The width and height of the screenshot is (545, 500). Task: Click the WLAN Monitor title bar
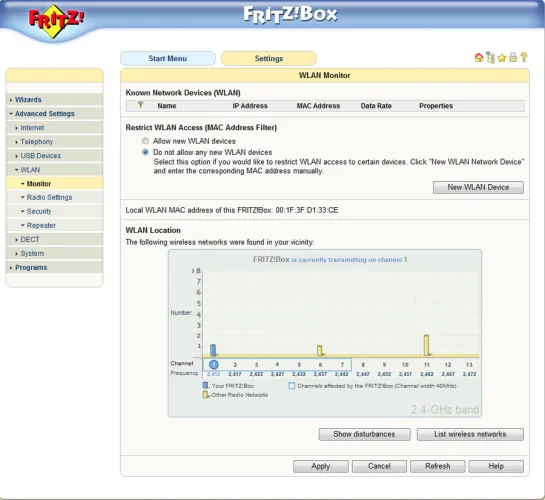click(325, 75)
